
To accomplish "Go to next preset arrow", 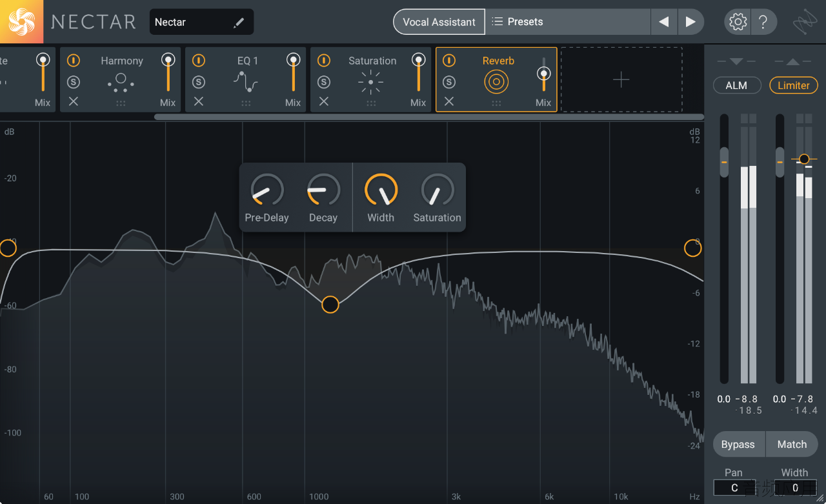I will tap(690, 22).
